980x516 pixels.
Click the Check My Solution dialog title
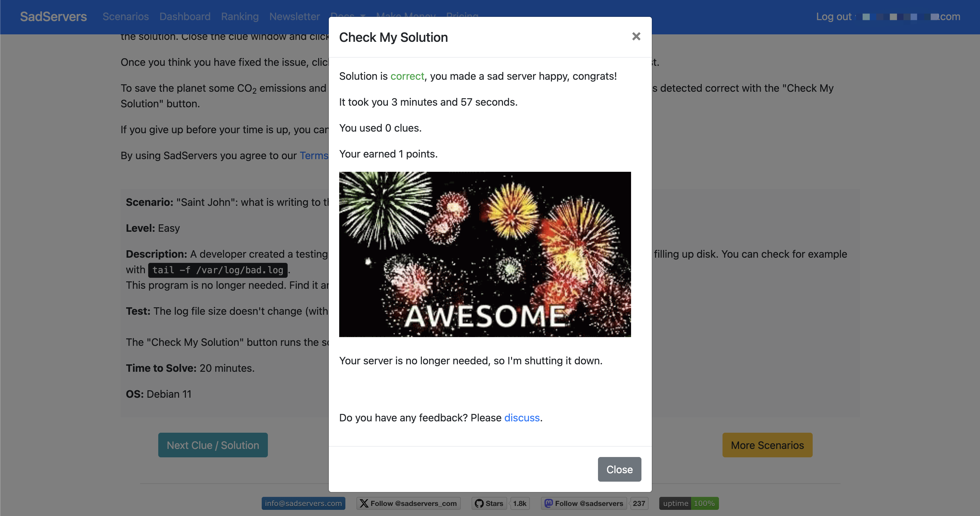[393, 37]
